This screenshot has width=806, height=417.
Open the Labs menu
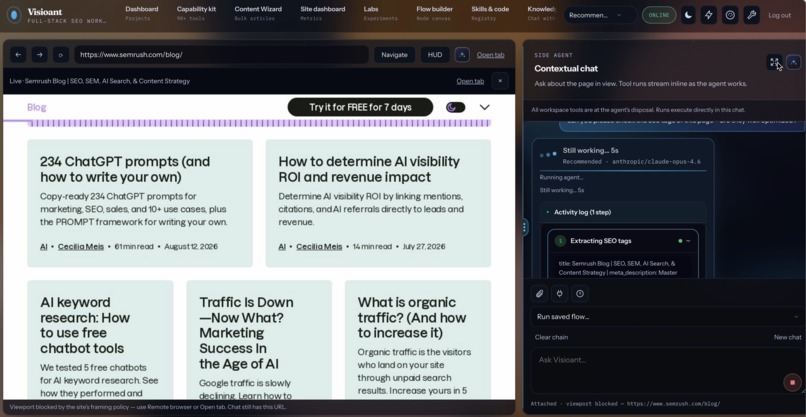[x=380, y=13]
